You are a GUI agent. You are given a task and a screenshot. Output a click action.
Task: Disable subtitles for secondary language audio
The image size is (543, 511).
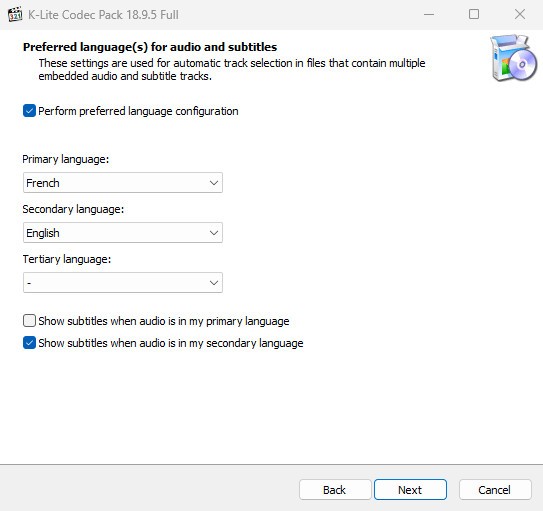point(29,343)
